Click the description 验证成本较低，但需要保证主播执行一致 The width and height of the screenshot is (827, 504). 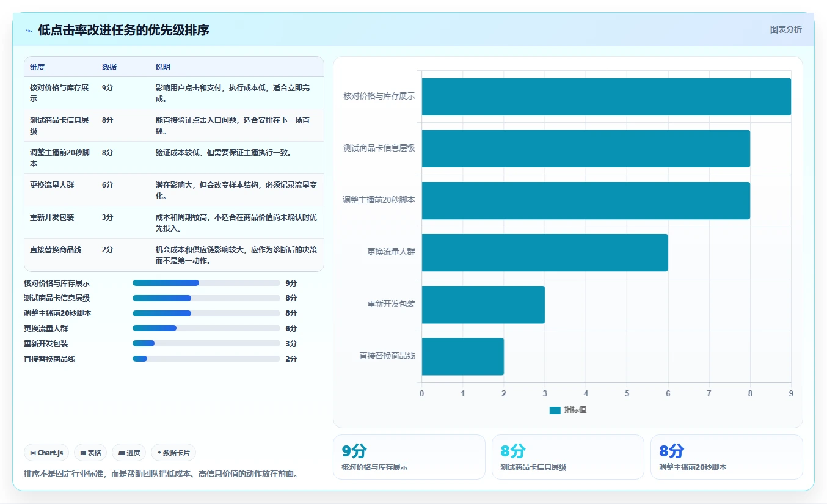pyautogui.click(x=224, y=152)
